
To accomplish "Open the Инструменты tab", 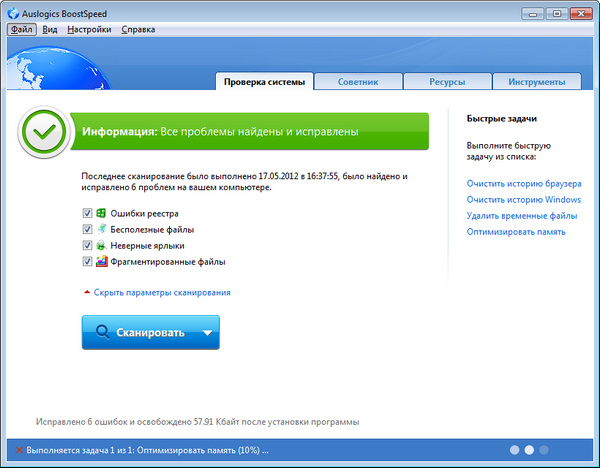I will (x=536, y=82).
